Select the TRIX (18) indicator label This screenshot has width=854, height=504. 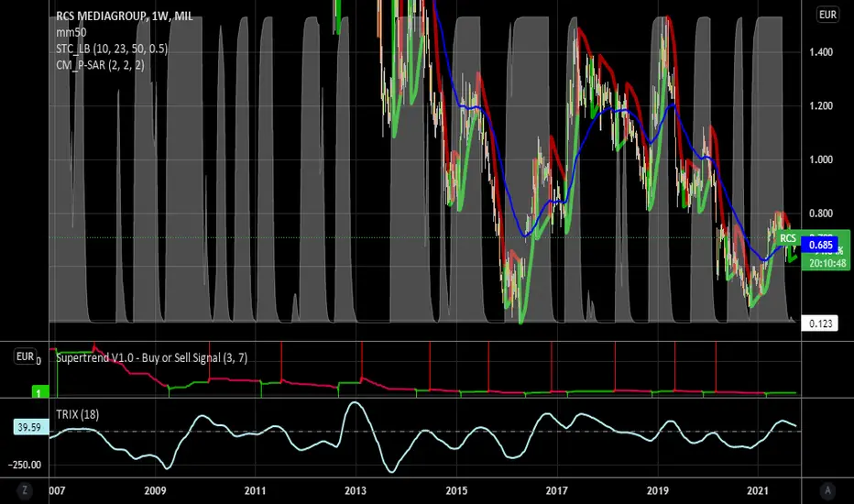(x=77, y=414)
